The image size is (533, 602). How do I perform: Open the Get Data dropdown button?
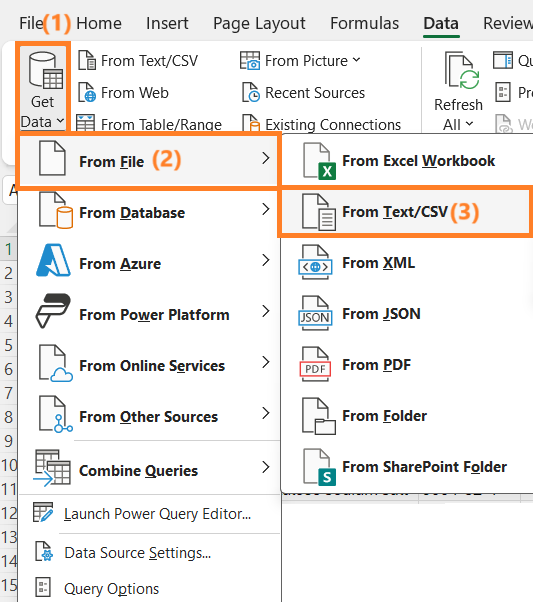click(x=43, y=88)
